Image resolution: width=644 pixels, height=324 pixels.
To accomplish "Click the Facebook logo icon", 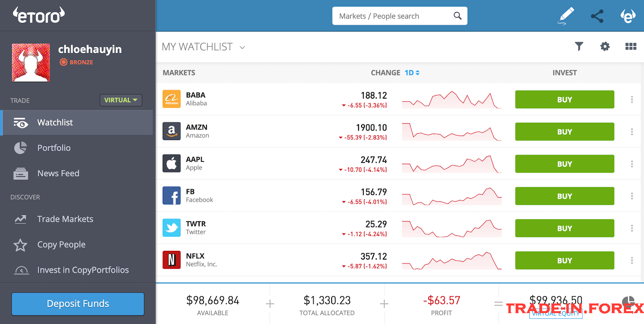I will click(171, 196).
